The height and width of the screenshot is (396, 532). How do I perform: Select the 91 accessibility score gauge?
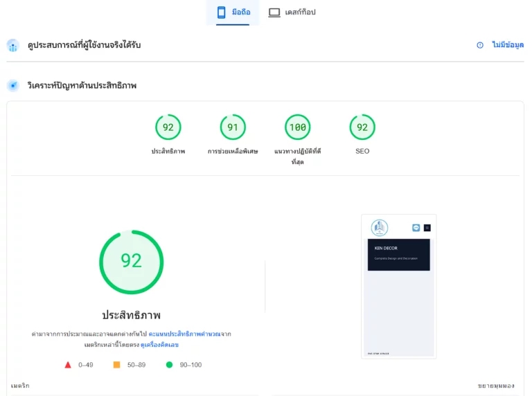[x=233, y=127]
